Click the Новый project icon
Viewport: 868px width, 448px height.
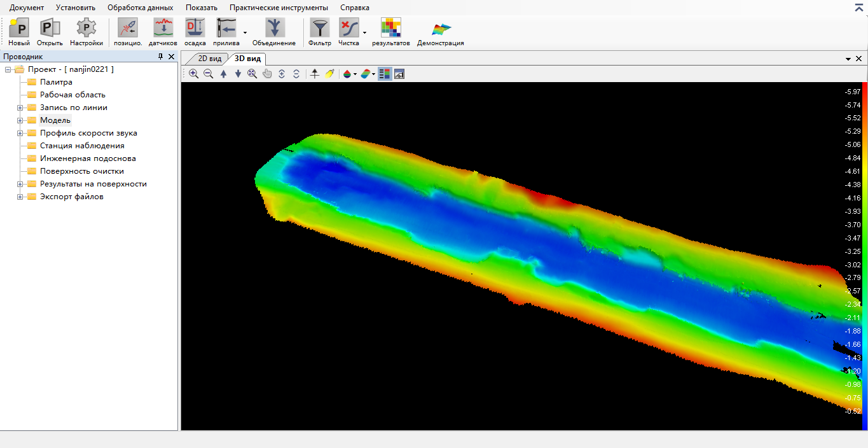19,29
